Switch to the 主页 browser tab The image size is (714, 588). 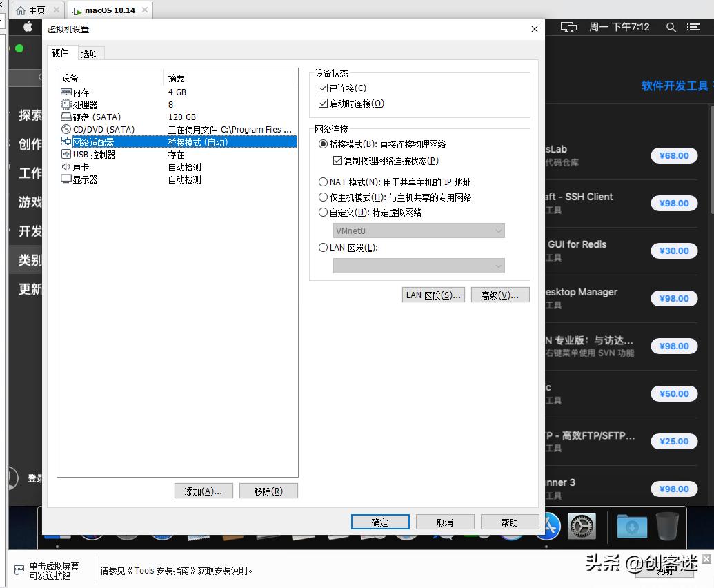point(32,10)
